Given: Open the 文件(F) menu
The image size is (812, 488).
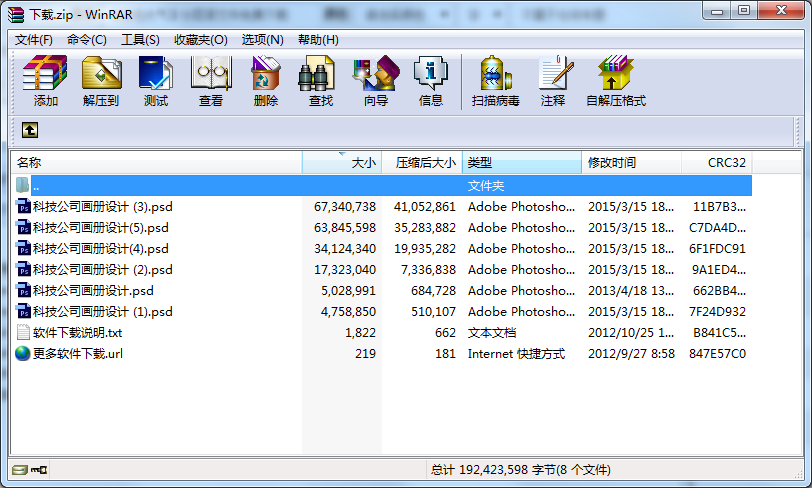Looking at the screenshot, I should click(x=34, y=40).
